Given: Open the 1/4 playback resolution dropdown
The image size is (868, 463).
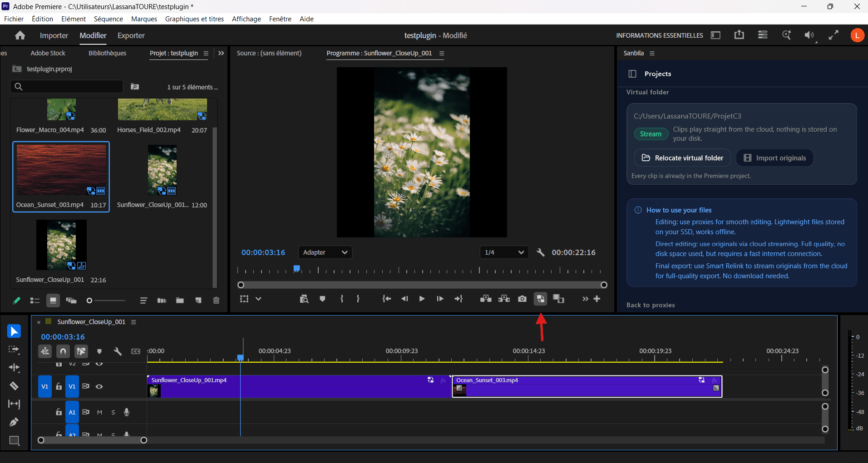Looking at the screenshot, I should click(504, 252).
